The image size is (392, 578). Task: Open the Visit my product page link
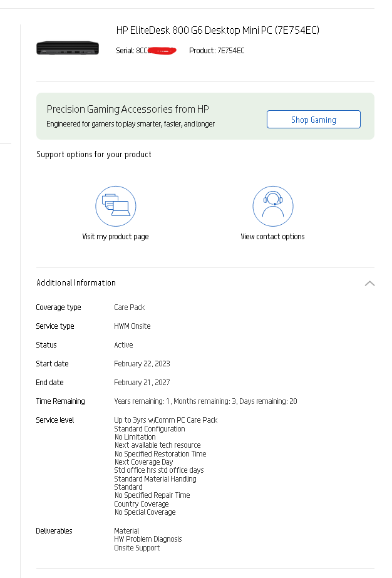(x=115, y=237)
